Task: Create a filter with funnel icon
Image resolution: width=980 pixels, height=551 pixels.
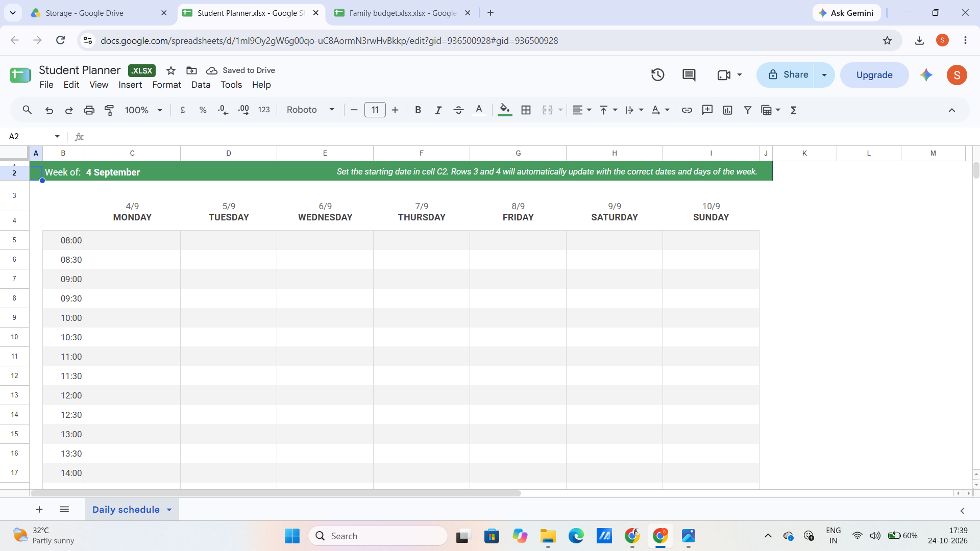Action: [x=748, y=110]
